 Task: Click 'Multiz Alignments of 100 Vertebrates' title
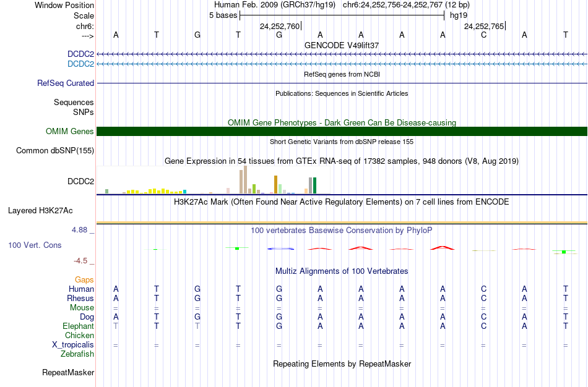pyautogui.click(x=342, y=271)
